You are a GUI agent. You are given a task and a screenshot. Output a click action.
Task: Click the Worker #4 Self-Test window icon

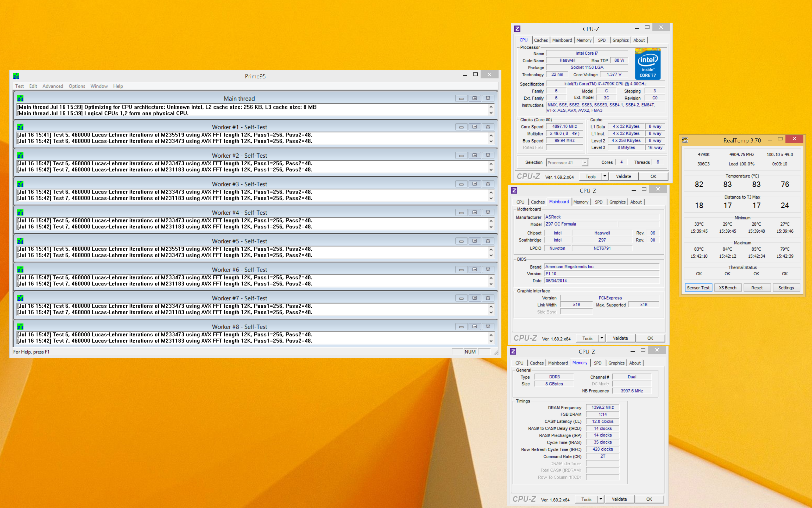point(20,213)
